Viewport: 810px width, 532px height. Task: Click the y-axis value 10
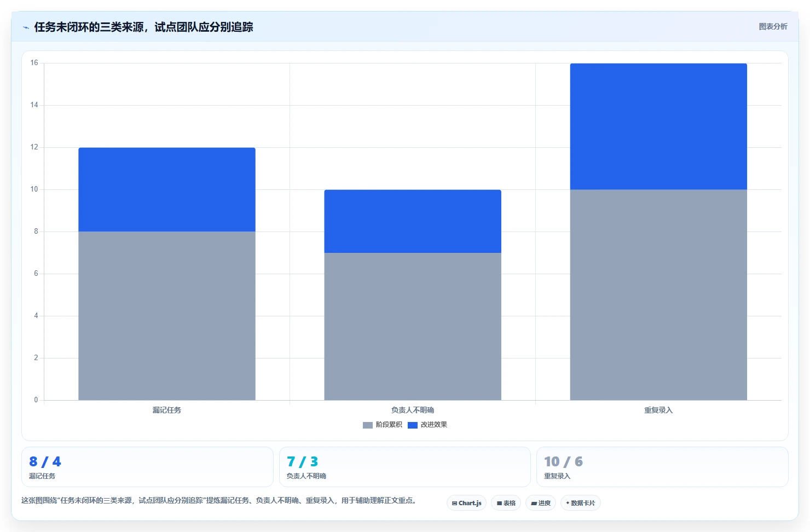34,189
